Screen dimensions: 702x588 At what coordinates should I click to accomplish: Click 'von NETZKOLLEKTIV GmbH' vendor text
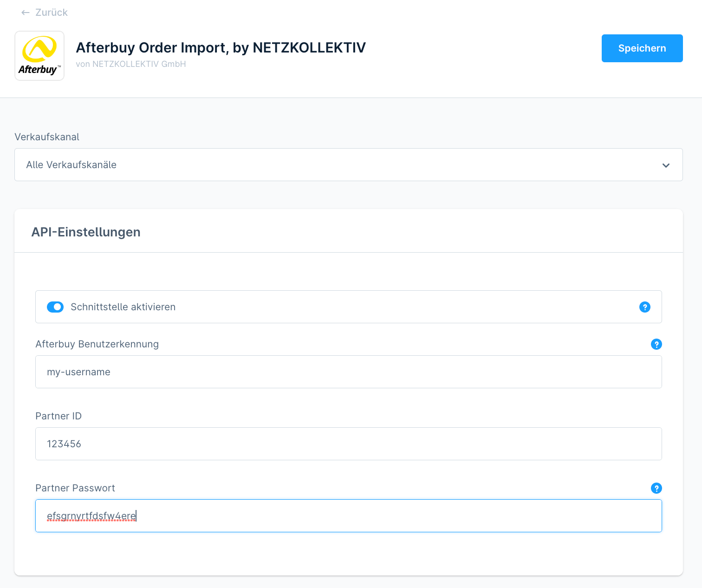point(131,64)
